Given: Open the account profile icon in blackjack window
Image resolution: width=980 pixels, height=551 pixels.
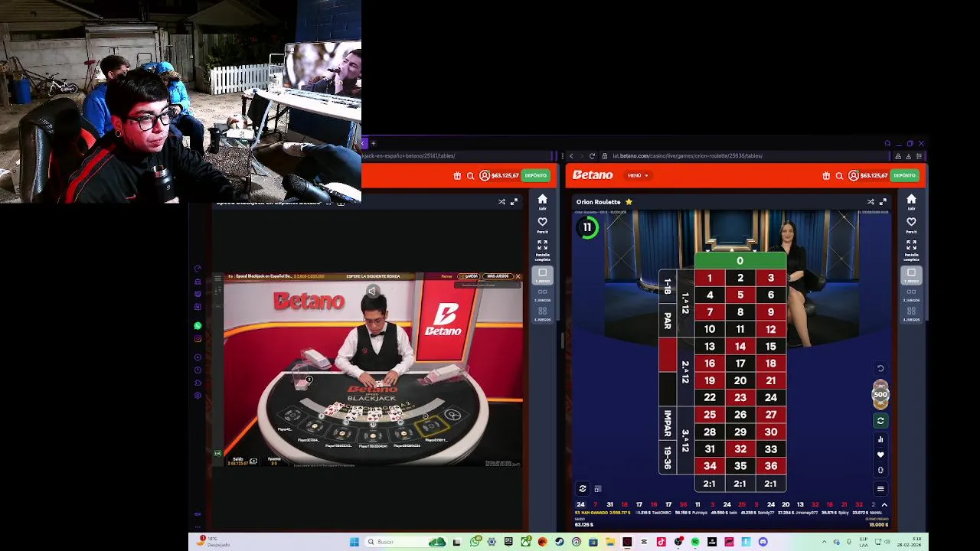Looking at the screenshot, I should click(x=484, y=175).
